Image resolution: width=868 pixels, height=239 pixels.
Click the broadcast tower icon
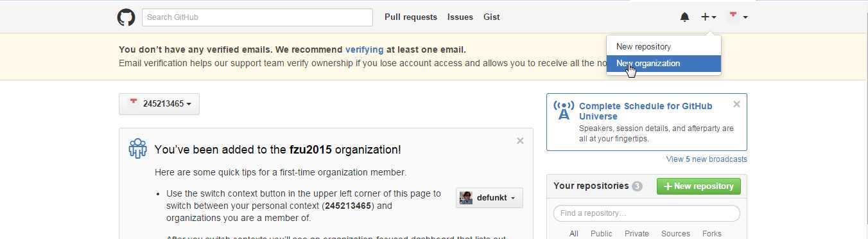coord(564,111)
